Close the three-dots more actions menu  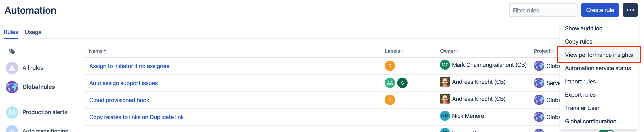pos(630,10)
